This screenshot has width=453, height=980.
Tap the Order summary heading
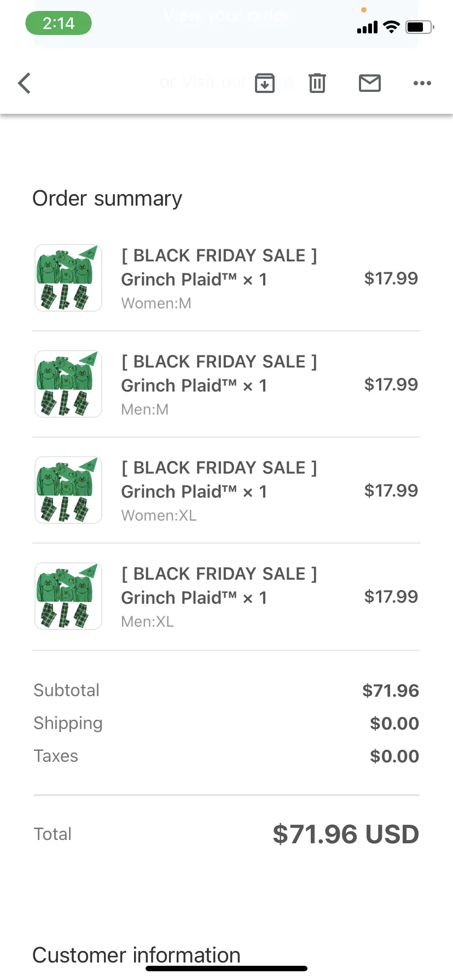click(x=107, y=199)
